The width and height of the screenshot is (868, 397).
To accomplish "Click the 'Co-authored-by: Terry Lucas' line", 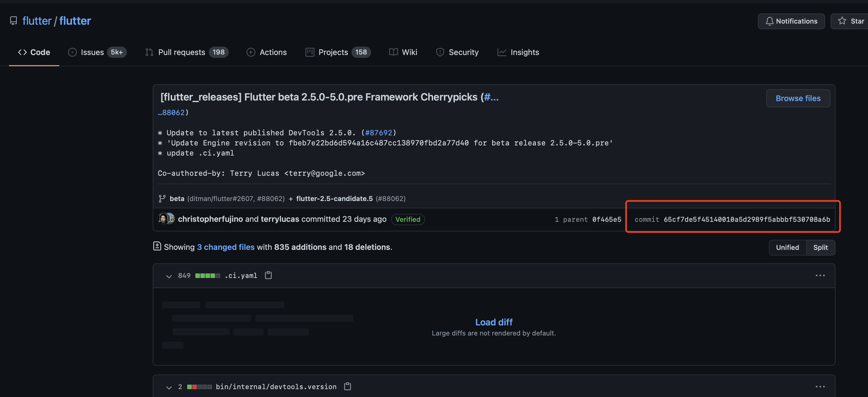I will 261,173.
